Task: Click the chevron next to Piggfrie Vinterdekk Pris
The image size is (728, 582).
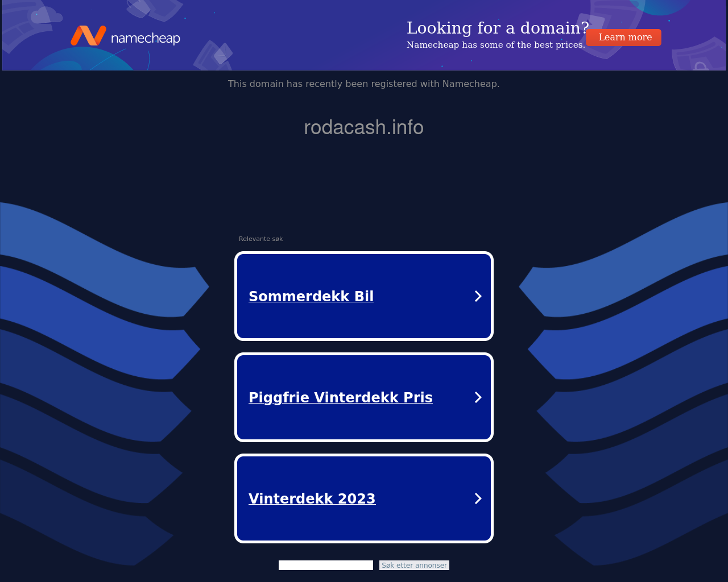Action: 478,397
